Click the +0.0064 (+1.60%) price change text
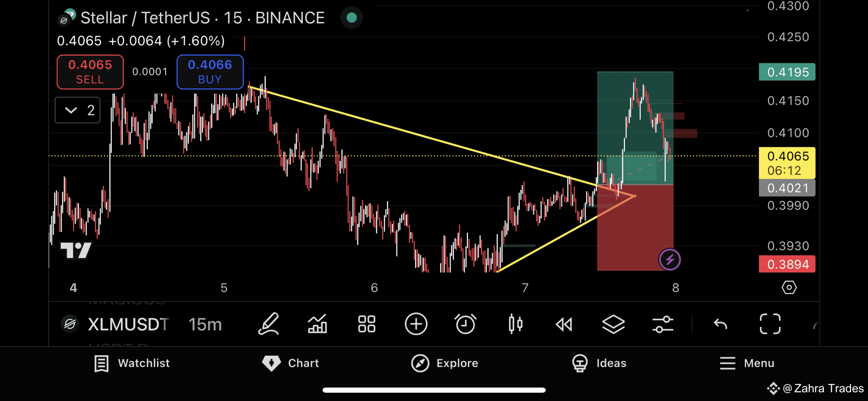This screenshot has width=868, height=401. pyautogui.click(x=167, y=41)
